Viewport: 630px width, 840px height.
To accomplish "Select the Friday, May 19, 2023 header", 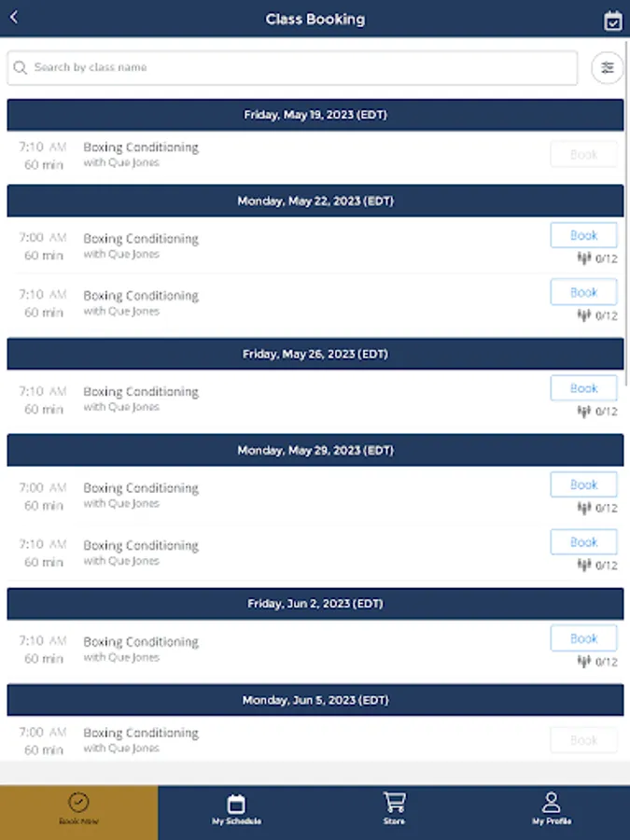I will (315, 115).
